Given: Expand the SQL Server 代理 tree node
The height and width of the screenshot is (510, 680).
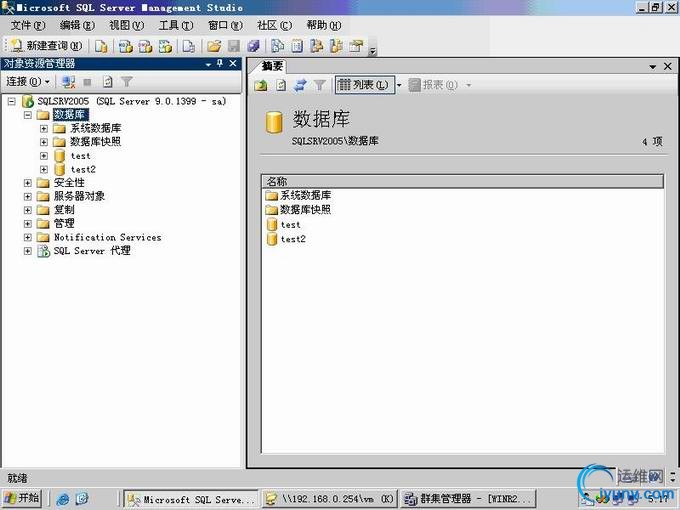Looking at the screenshot, I should click(x=28, y=251).
